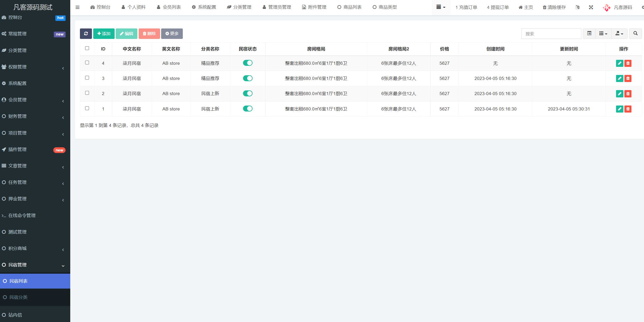The height and width of the screenshot is (322, 644).
Task: Open the export dropdown above the table
Action: click(x=619, y=33)
